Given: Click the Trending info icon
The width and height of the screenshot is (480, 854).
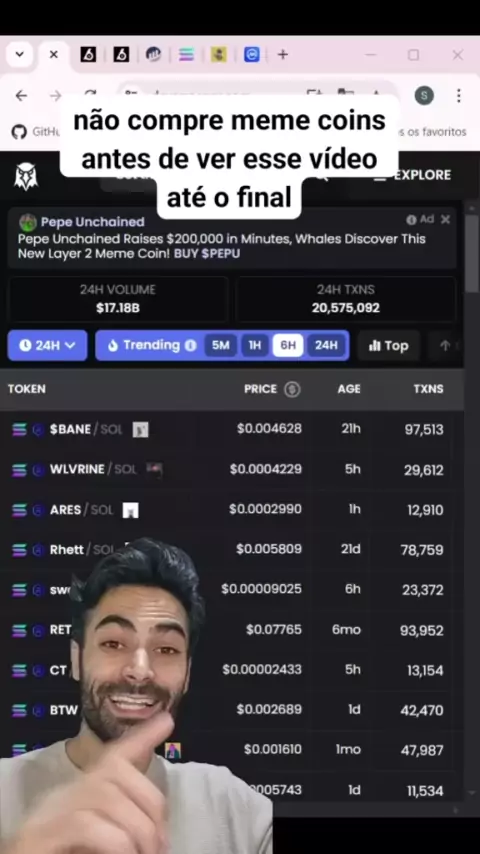Looking at the screenshot, I should tap(190, 346).
